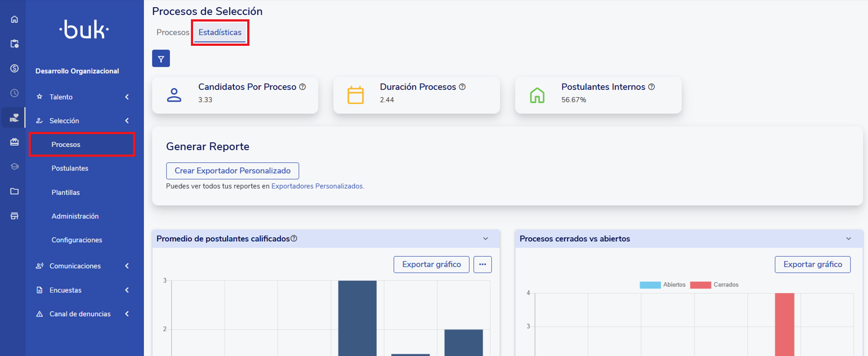
Task: Click the blue filter funnel button
Action: pos(161,59)
